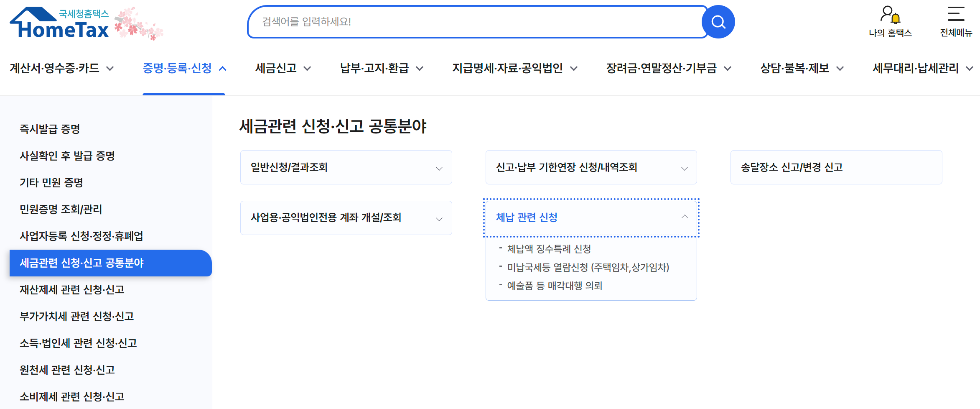Click the search magnifier icon
980x409 pixels.
[718, 22]
